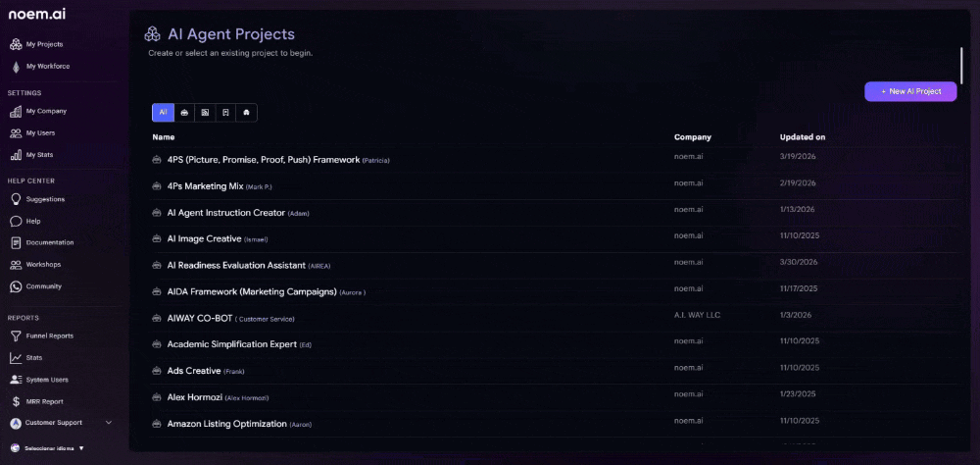Click the Community chat icon
Screen dimensions: 980x465
[16, 286]
